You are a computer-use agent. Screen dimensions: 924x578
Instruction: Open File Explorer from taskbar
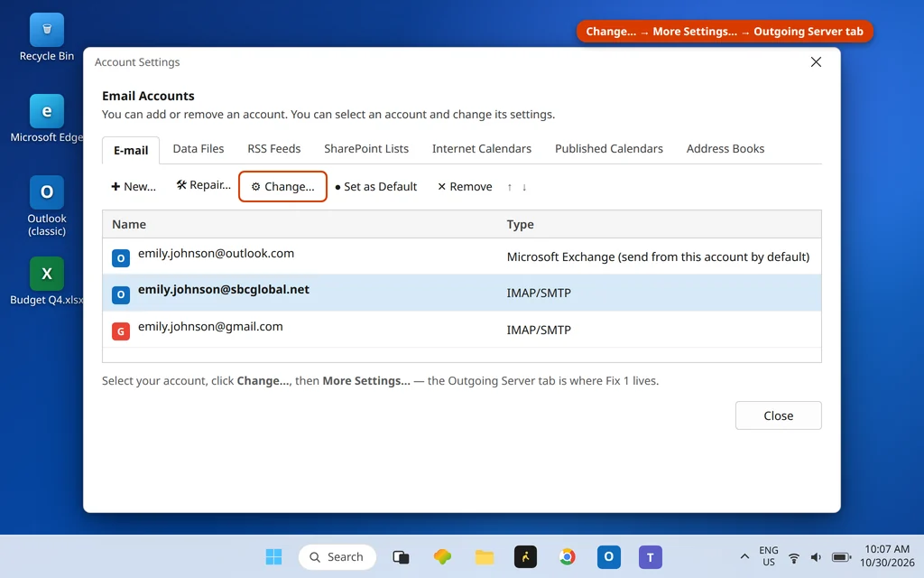485,556
